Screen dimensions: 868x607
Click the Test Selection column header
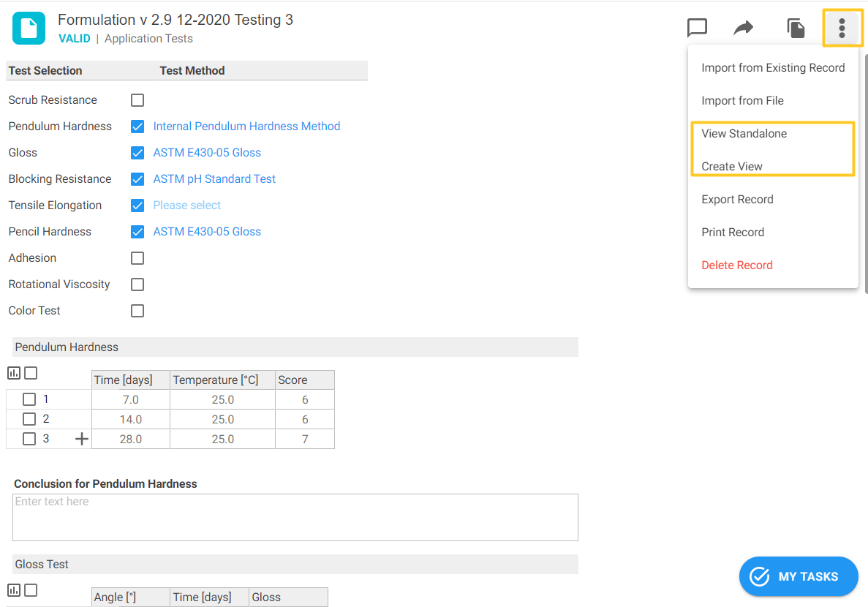click(x=81, y=71)
